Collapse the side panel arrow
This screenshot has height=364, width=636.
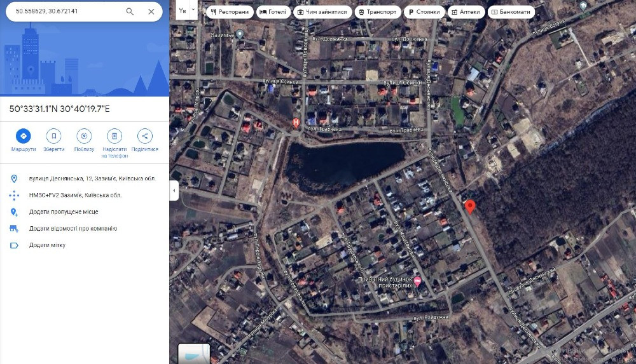pyautogui.click(x=174, y=190)
